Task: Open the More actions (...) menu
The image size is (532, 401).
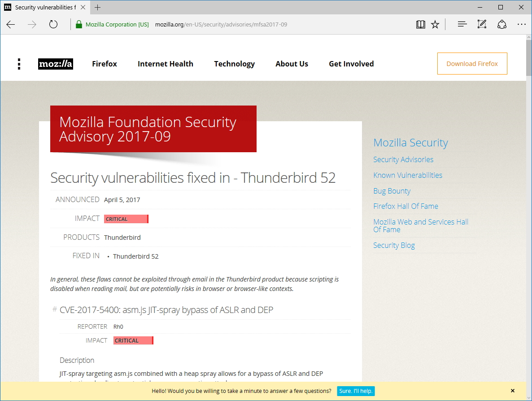Action: pyautogui.click(x=521, y=24)
